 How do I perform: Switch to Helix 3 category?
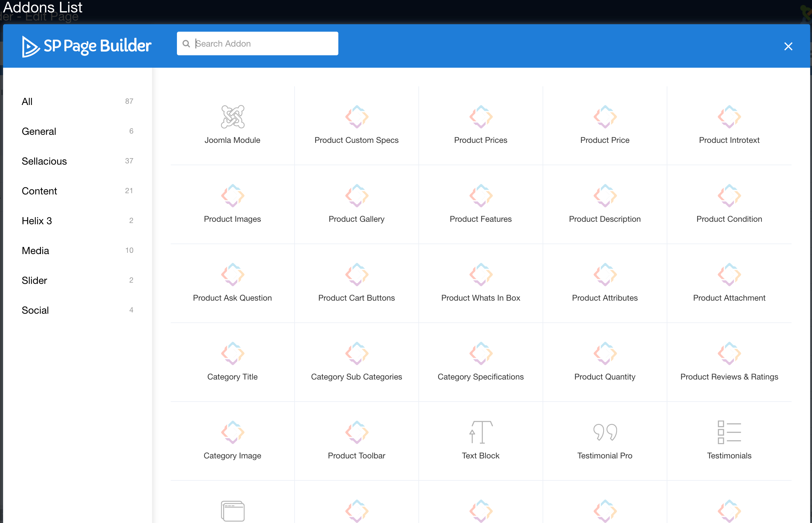(x=77, y=221)
